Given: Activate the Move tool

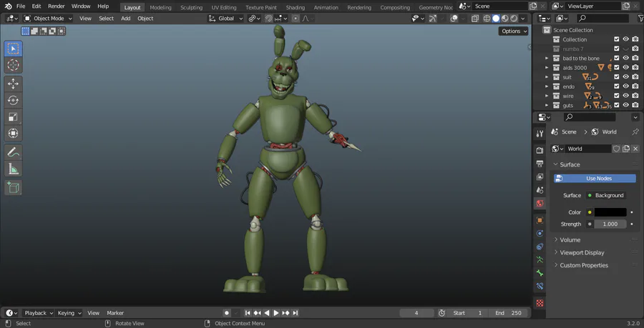Looking at the screenshot, I should [13, 84].
